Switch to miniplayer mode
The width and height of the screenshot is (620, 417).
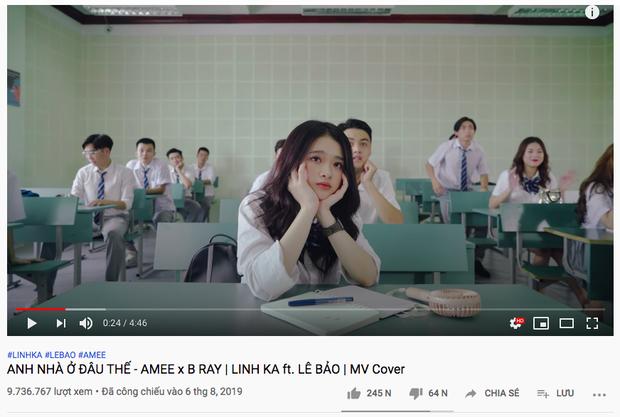tap(541, 323)
